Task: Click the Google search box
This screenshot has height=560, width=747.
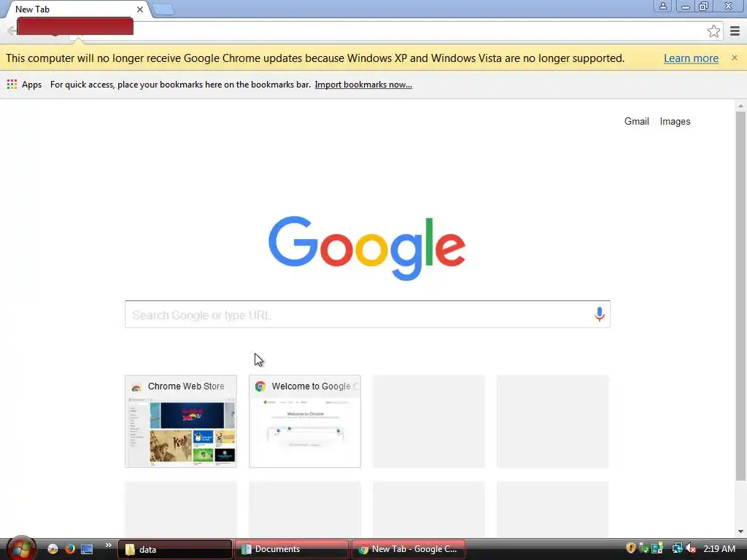Action: 368,314
